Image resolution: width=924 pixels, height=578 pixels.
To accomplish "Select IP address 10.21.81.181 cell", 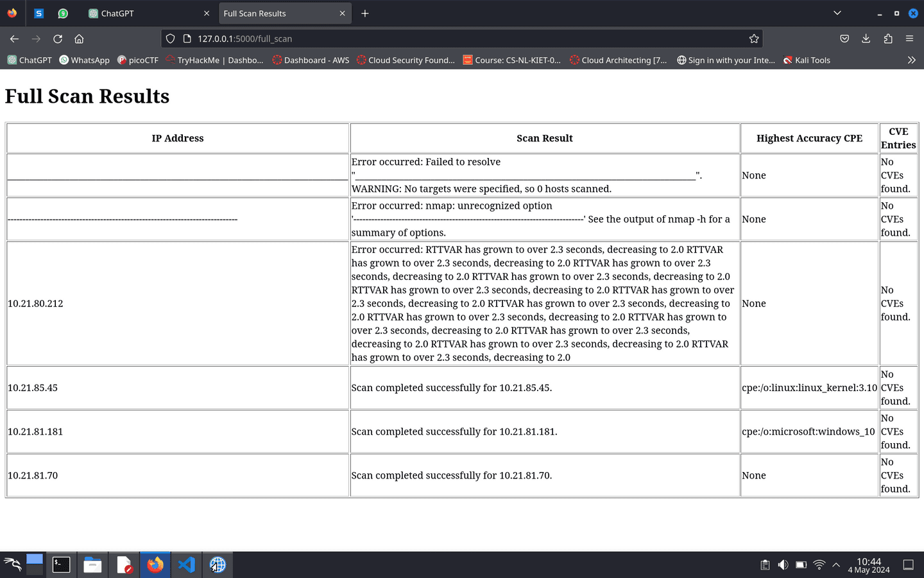I will (178, 432).
